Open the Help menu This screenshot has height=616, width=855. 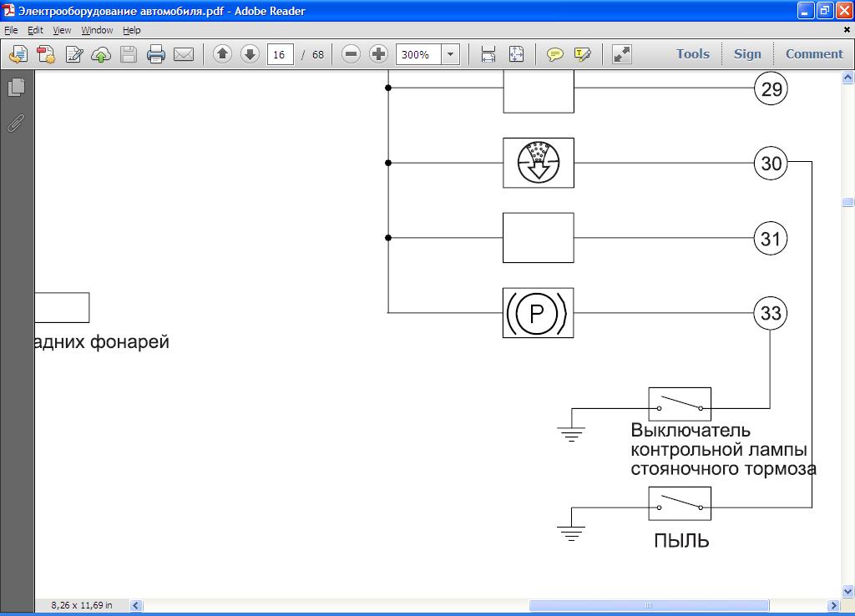[131, 30]
